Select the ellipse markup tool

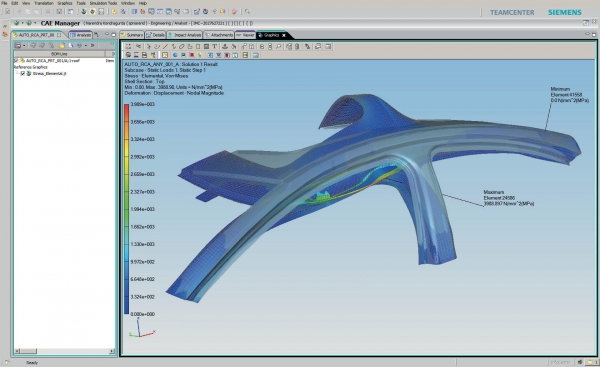[182, 47]
